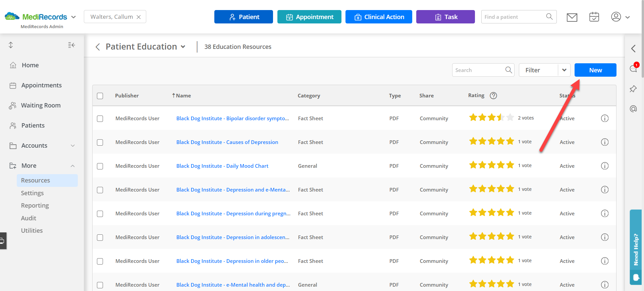This screenshot has width=644, height=291.
Task: Open Settings submenu item
Action: [x=32, y=193]
